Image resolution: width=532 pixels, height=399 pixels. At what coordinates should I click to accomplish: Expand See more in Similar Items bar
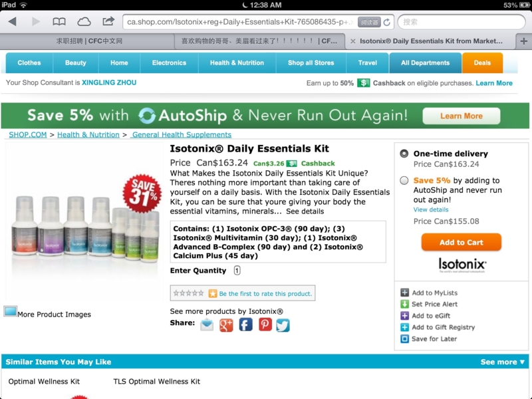click(503, 362)
